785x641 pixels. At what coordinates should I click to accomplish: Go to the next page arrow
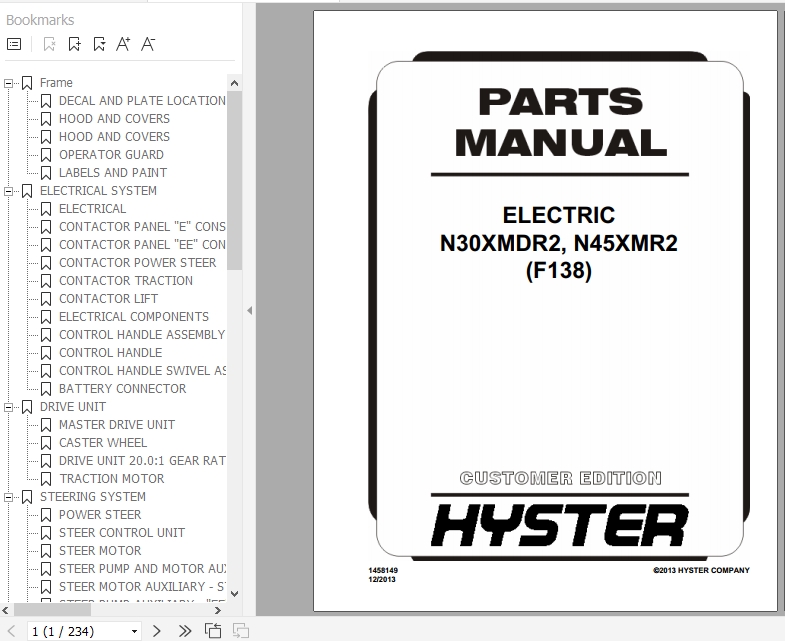tap(157, 631)
